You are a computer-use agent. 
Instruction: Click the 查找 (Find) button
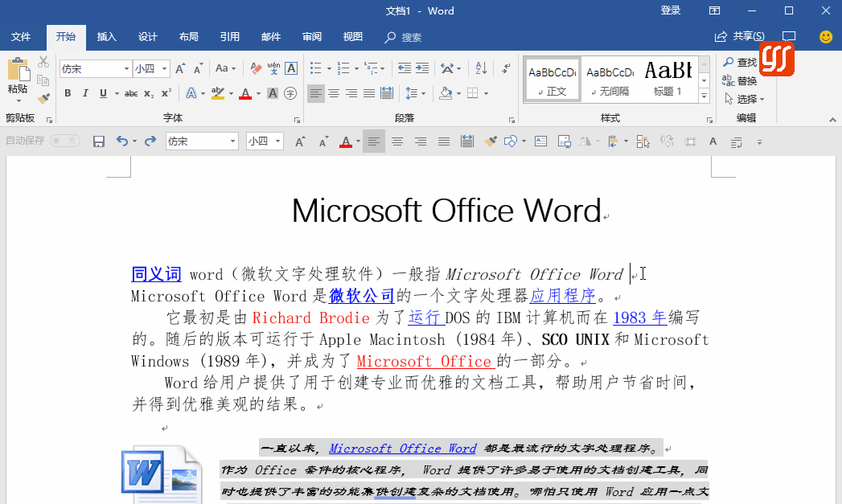pyautogui.click(x=740, y=62)
